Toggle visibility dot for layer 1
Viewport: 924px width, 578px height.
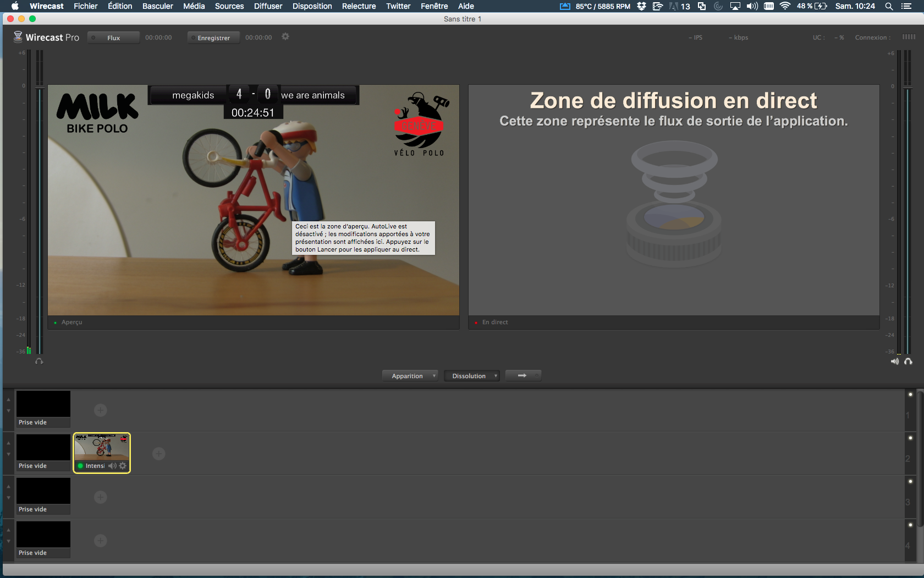(x=910, y=395)
